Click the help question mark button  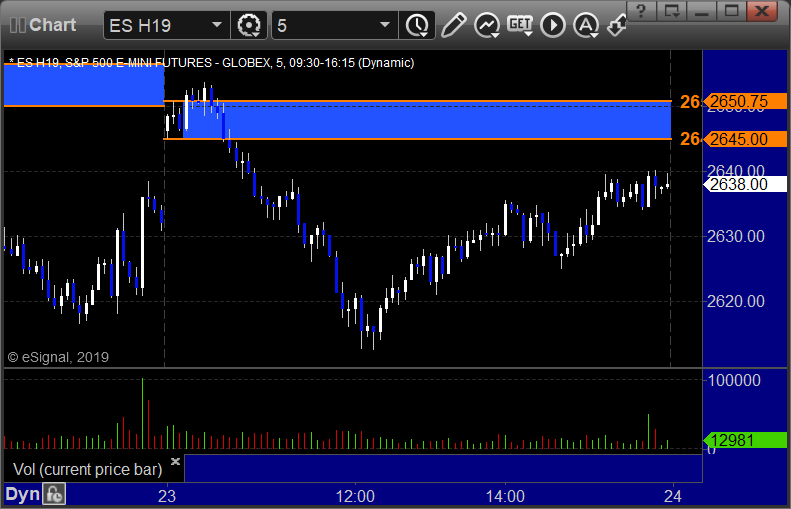pos(641,11)
